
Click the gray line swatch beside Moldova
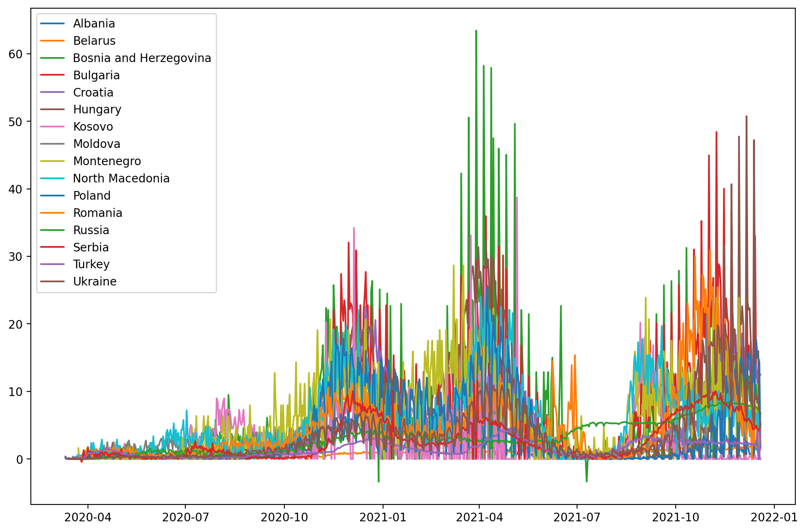(53, 144)
